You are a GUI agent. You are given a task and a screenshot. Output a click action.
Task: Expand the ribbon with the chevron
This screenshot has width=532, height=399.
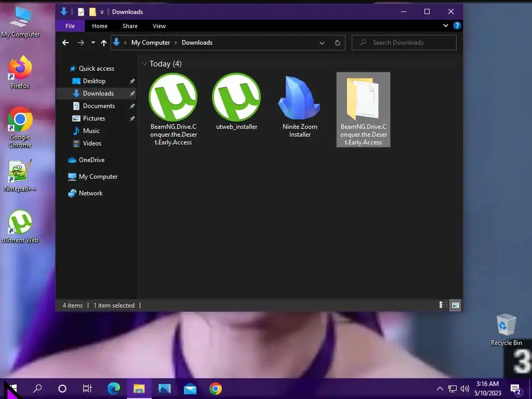click(445, 25)
